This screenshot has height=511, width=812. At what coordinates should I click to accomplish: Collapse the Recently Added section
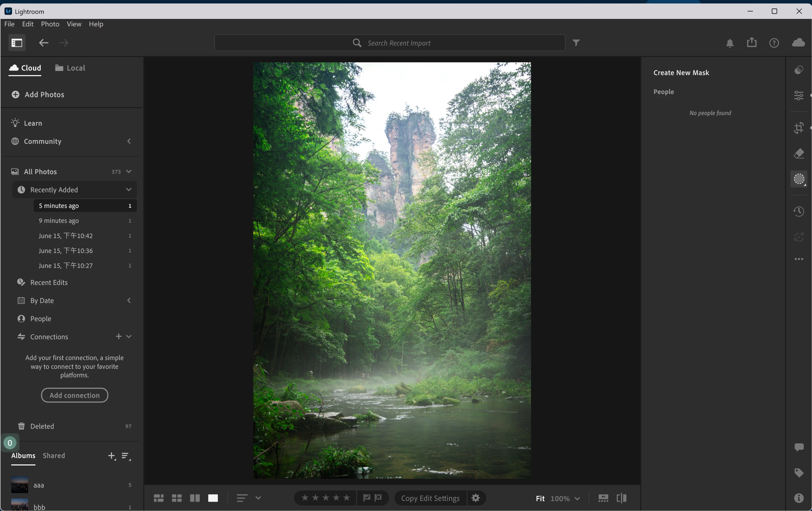128,190
